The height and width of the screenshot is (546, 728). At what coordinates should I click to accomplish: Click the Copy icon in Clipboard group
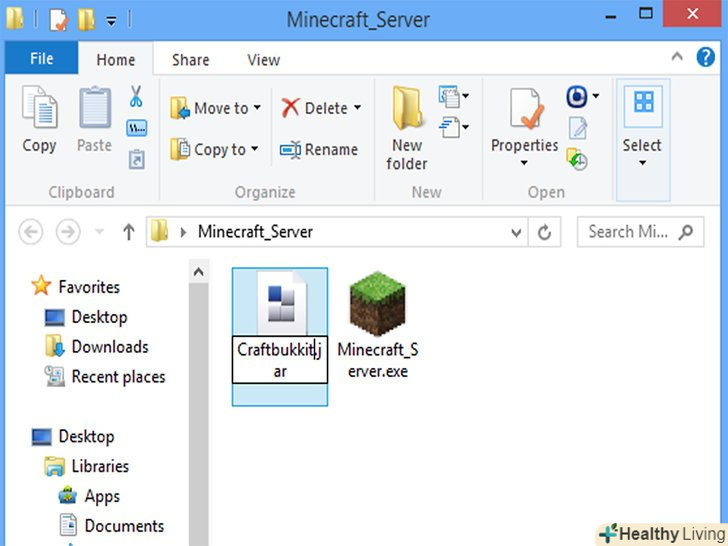coord(39,108)
